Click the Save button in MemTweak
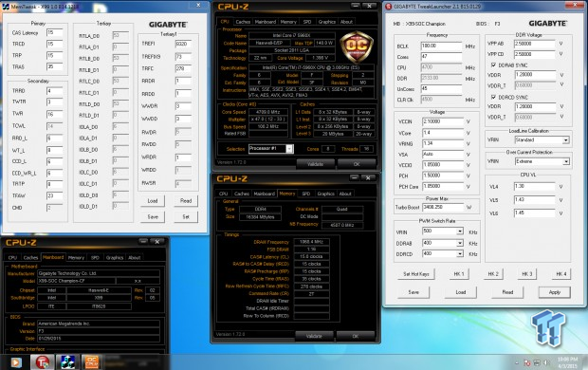This screenshot has width=588, height=370. coord(153,217)
